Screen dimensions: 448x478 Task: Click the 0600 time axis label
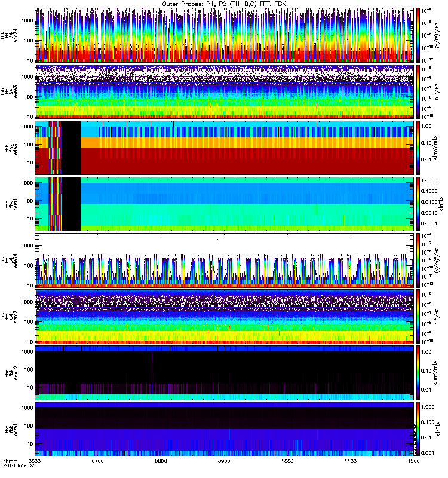(35, 461)
